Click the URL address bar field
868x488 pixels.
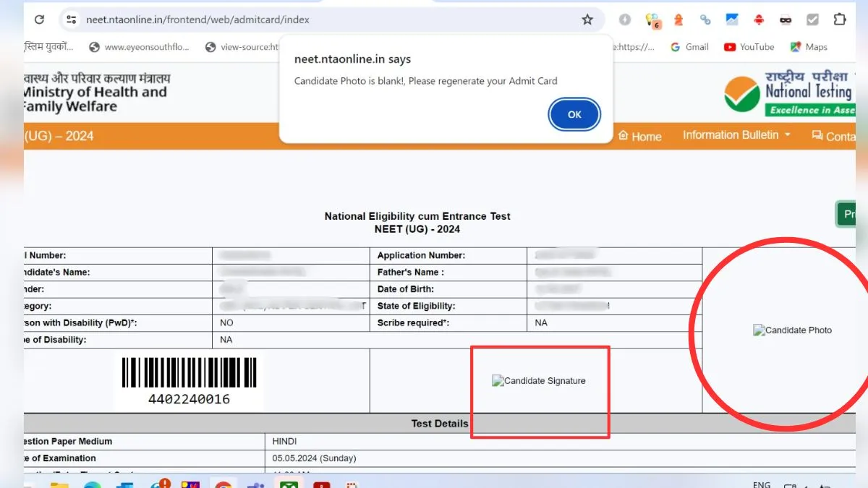(325, 20)
